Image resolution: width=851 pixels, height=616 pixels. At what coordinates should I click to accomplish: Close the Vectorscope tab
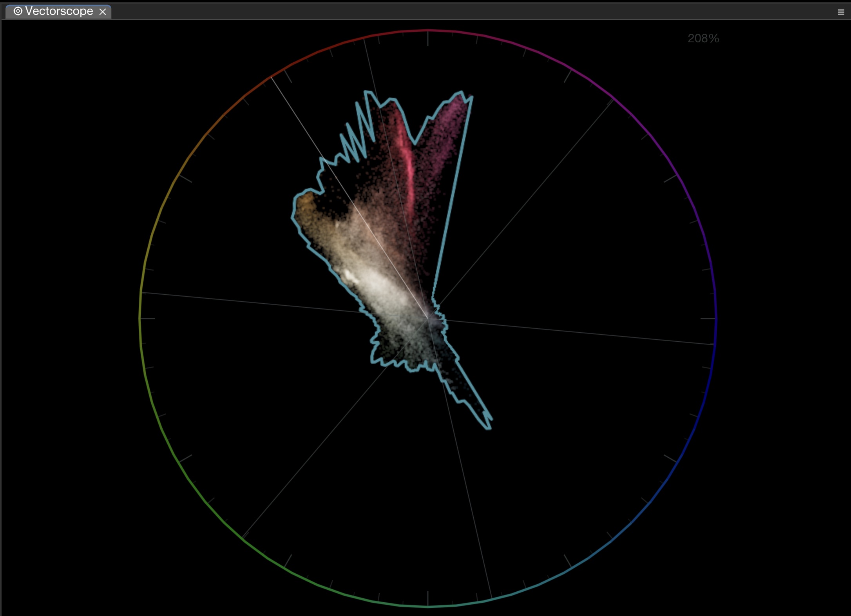[x=103, y=12]
